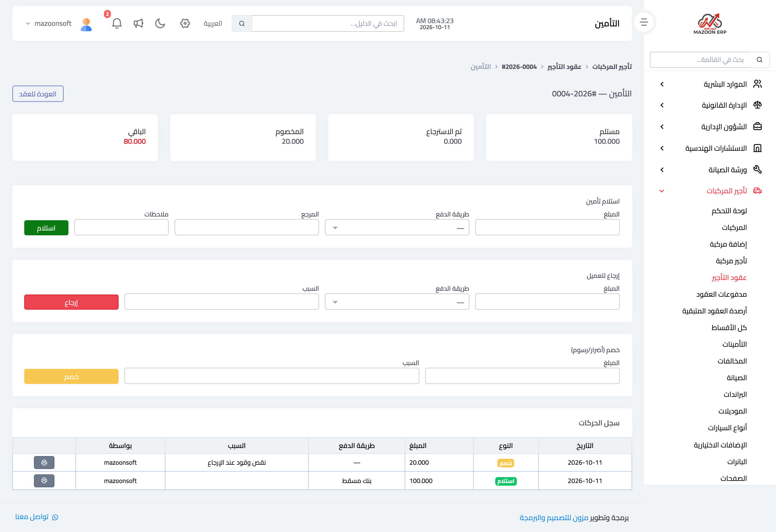Switch language via العربية
776x532 pixels.
[x=213, y=23]
